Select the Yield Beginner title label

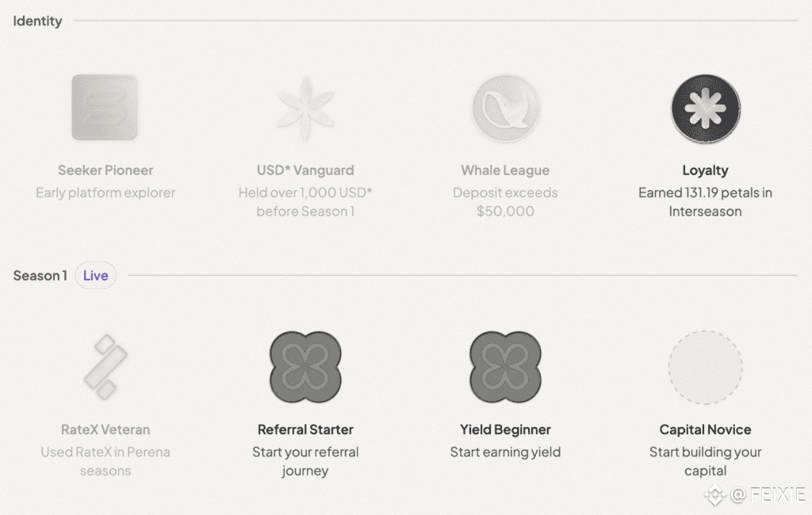coord(505,429)
